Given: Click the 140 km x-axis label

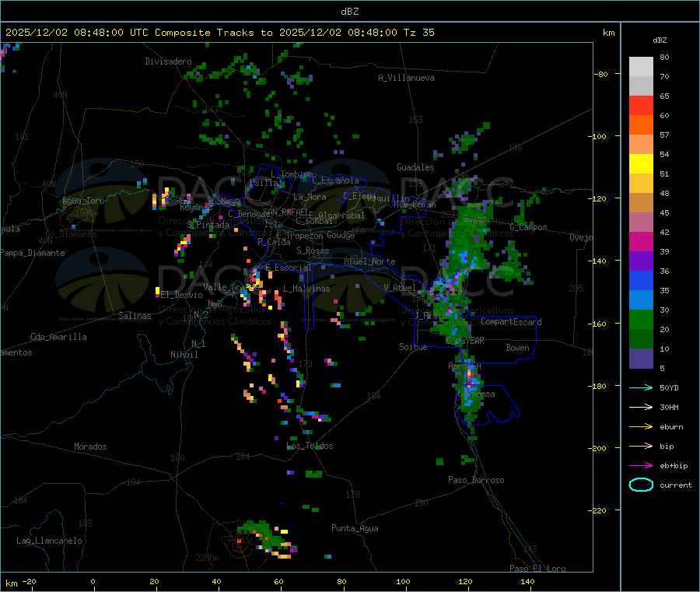Looking at the screenshot, I should (527, 581).
